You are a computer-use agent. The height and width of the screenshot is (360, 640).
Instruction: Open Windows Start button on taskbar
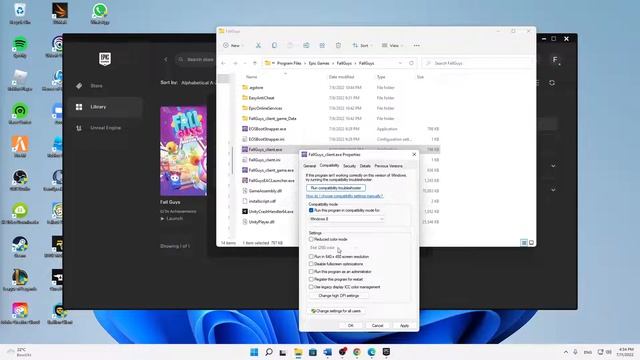tap(254, 352)
